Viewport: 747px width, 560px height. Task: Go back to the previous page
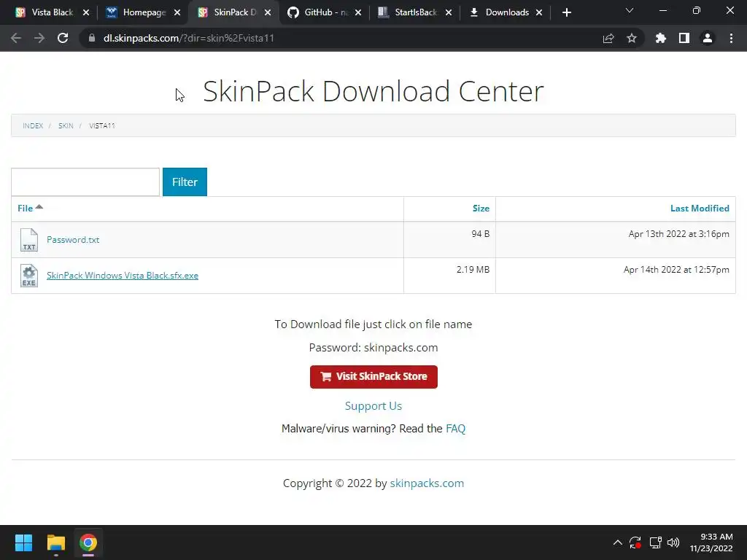pos(16,38)
